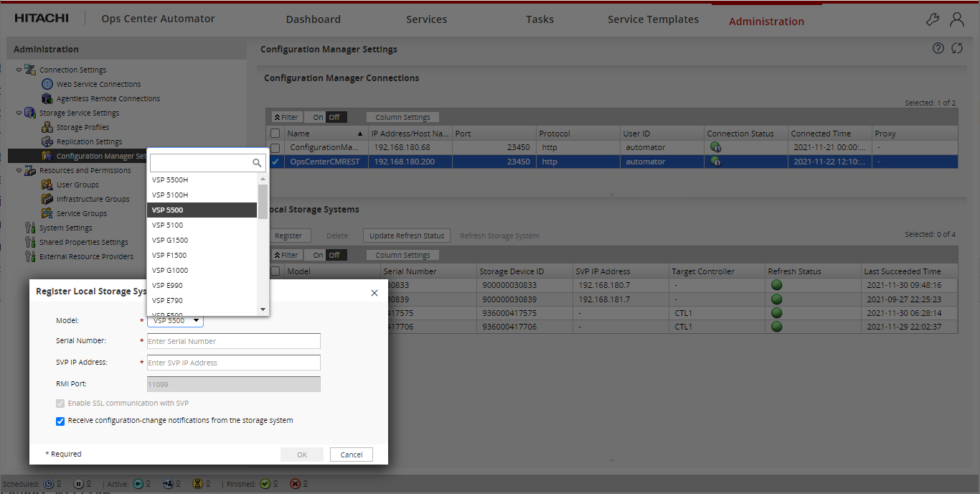Switch to the Dashboard tab
The image size is (980, 494).
click(x=313, y=19)
